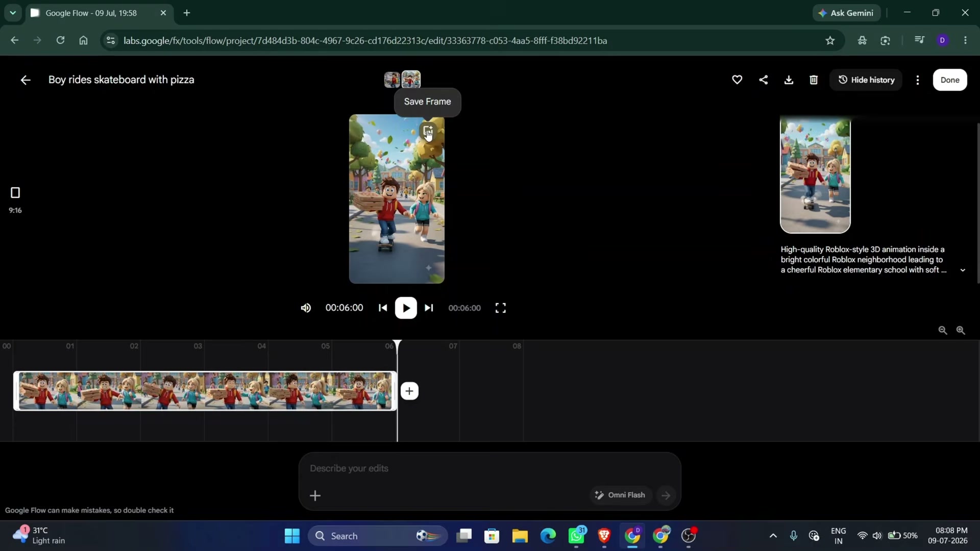Screen dimensions: 980x551
Task: Expand the full prompt description
Action: 963,270
